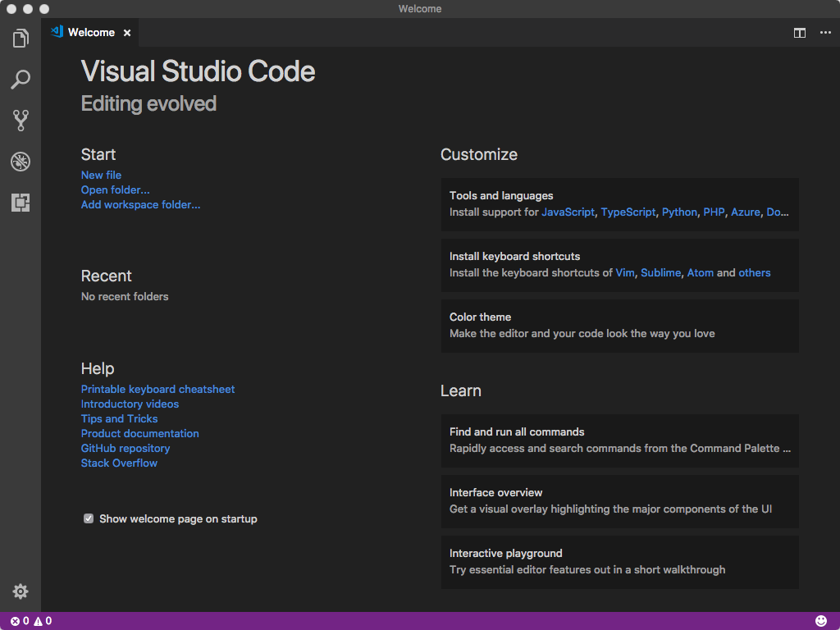This screenshot has width=840, height=630.
Task: Click the feedback smiley in status bar
Action: 821,621
